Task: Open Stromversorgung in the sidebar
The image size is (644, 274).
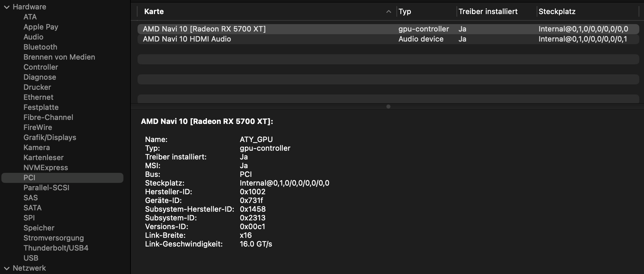Action: pyautogui.click(x=53, y=238)
